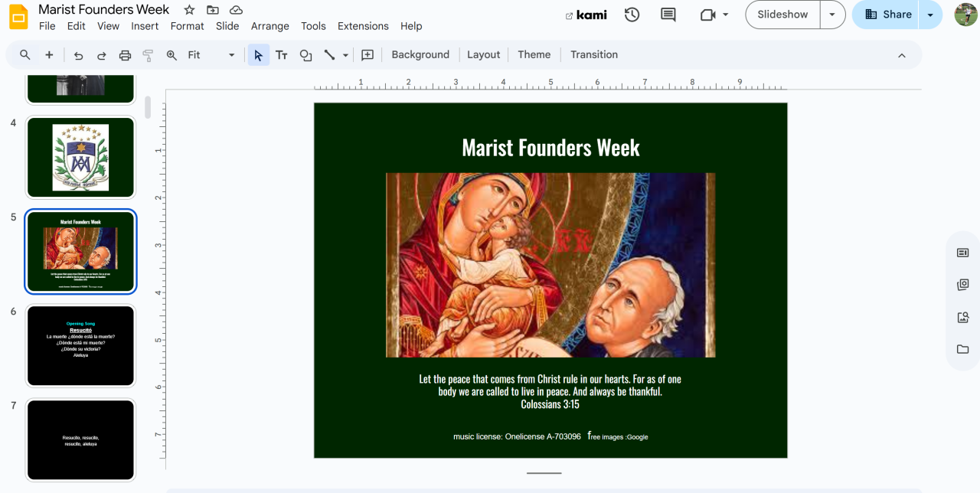Collapse the menus with chevron up
The height and width of the screenshot is (493, 980).
pos(901,55)
